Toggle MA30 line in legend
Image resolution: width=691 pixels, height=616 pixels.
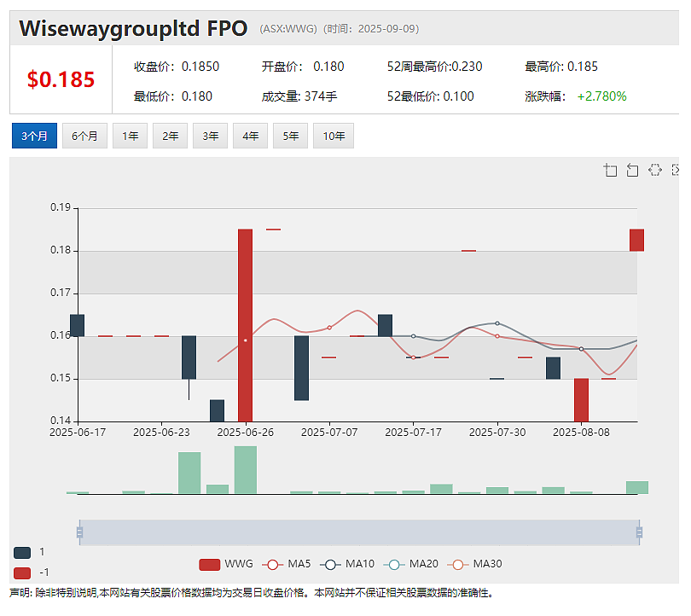coord(474,564)
